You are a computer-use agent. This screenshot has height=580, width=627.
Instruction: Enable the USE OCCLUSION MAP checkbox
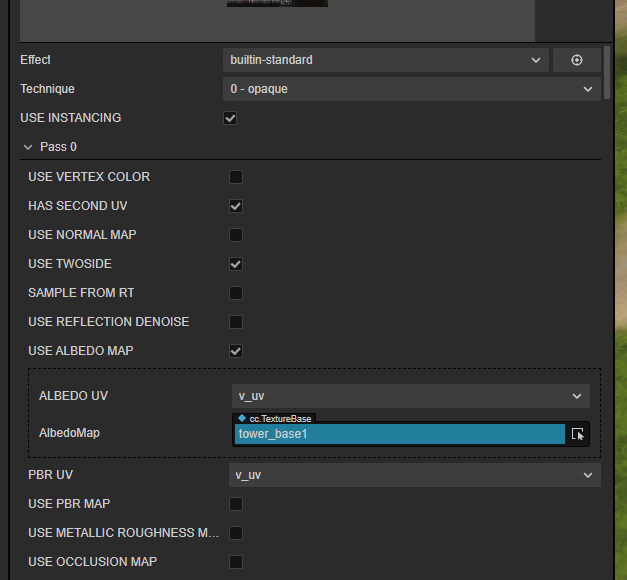tap(236, 562)
